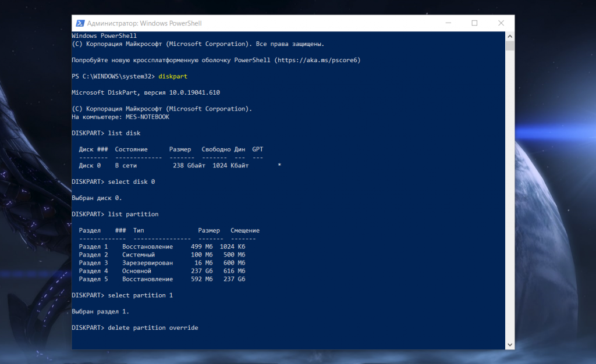Screen dimensions: 596x364
Task: Click the scrollbar down arrow
Action: (510, 345)
